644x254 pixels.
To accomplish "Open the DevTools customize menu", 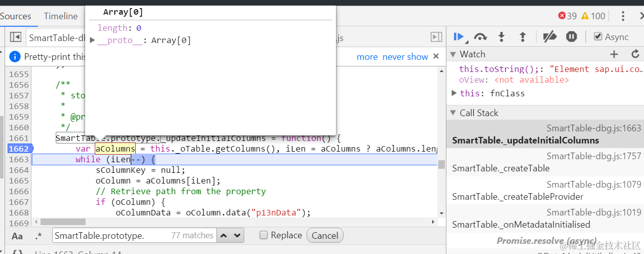I will point(623,16).
